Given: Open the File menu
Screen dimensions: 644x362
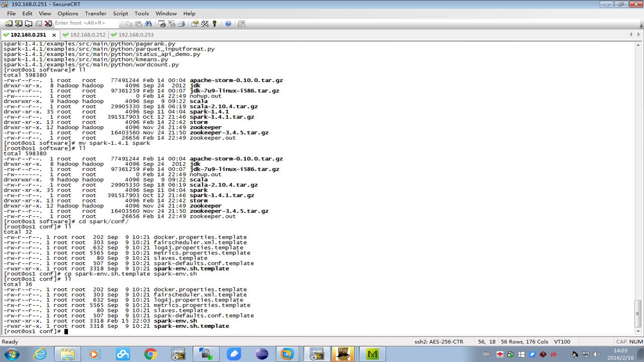Looking at the screenshot, I should (11, 14).
